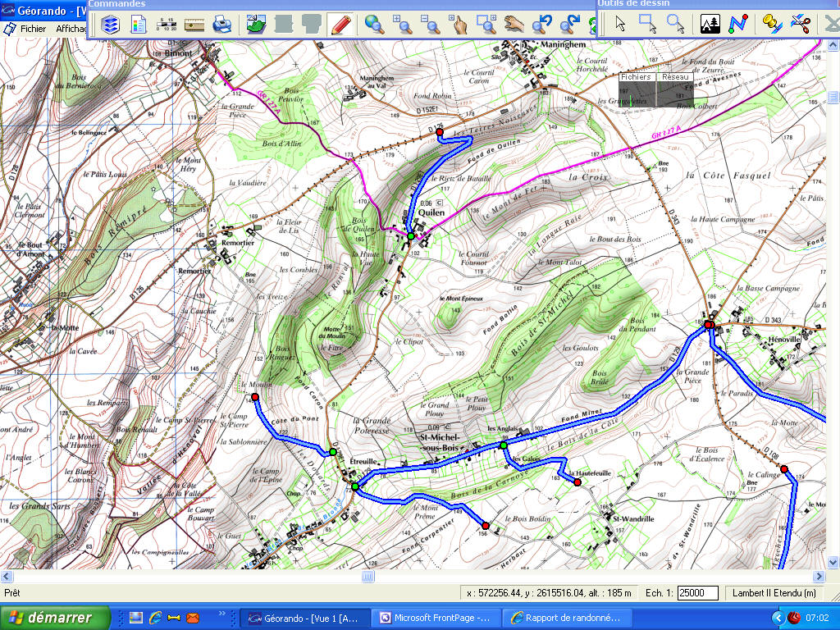This screenshot has width=840, height=630.
Task: Click the scale input field showing 25000
Action: (697, 593)
